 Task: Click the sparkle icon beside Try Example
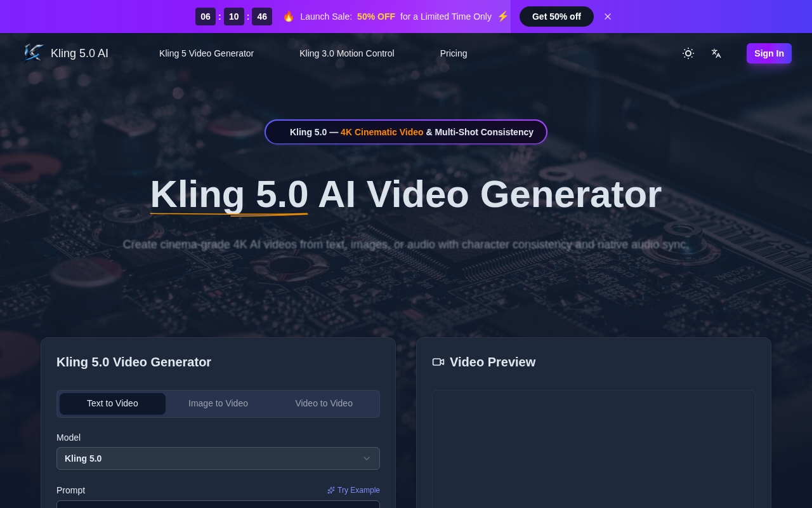331,490
